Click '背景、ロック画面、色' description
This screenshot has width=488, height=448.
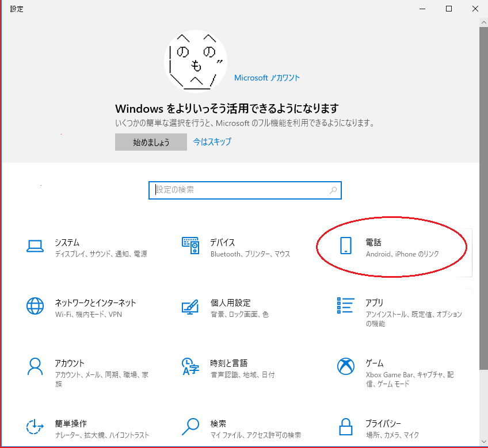[x=239, y=314]
